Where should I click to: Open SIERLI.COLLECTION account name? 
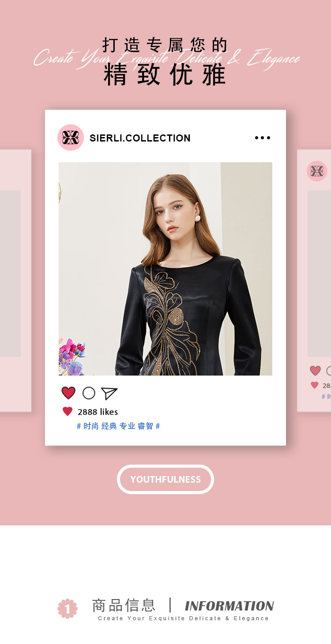(140, 138)
